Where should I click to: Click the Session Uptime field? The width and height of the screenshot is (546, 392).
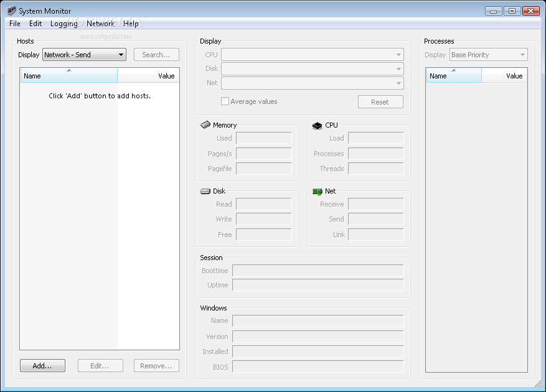[x=318, y=285]
